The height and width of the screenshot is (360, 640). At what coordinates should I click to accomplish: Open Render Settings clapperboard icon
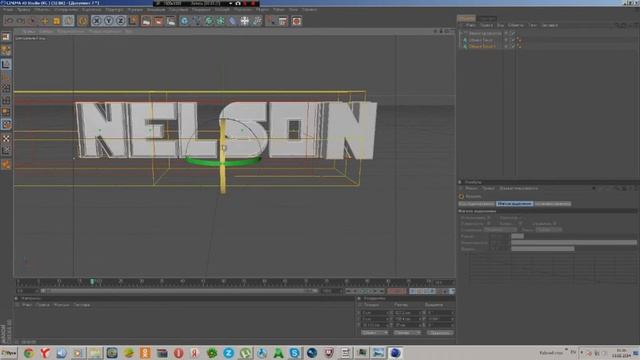point(171,20)
